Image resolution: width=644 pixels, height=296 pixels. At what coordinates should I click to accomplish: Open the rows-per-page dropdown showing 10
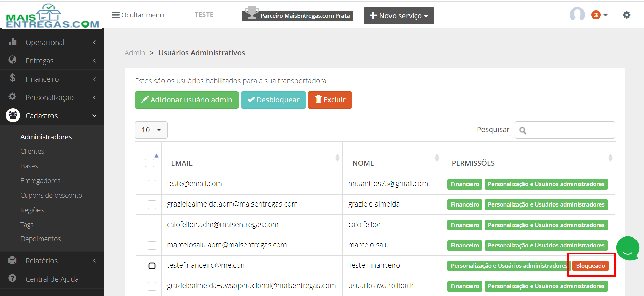pyautogui.click(x=151, y=130)
